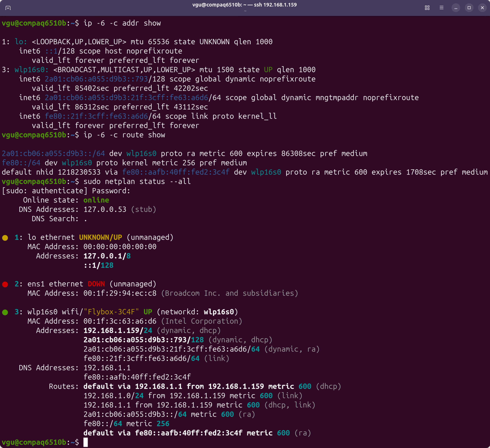Close the ssh terminal window
Image resolution: width=490 pixels, height=448 pixels.
pos(482,8)
